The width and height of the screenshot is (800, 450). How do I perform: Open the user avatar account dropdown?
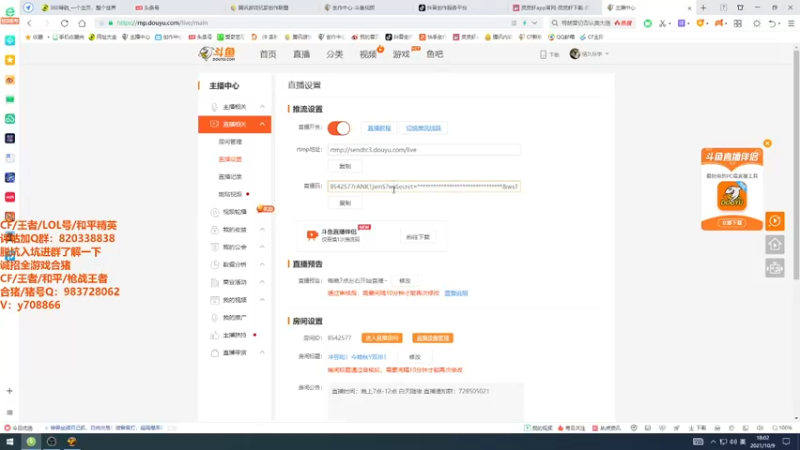coord(589,54)
